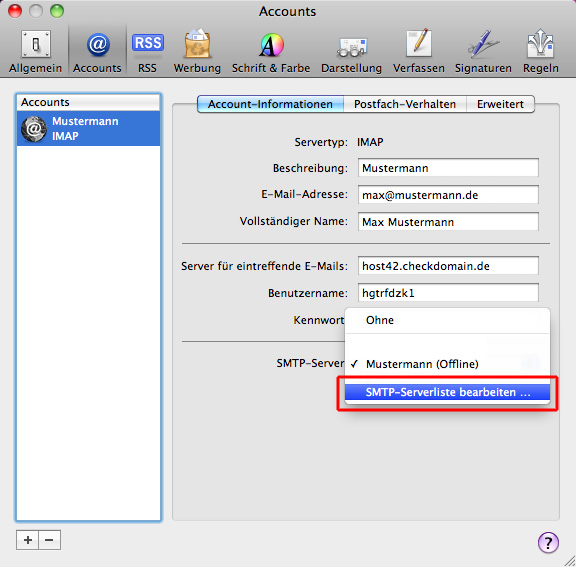Select Mustermann IMAP account in list
The width and height of the screenshot is (576, 567).
89,129
